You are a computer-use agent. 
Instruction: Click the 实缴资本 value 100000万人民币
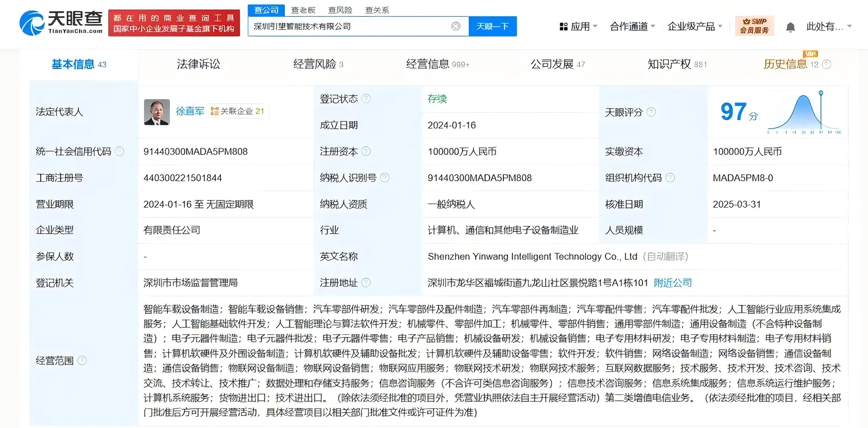point(747,151)
